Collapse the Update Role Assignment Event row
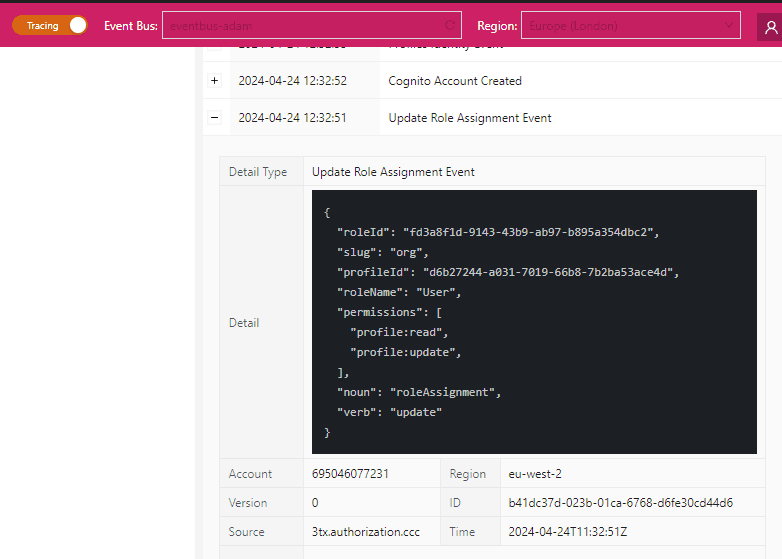This screenshot has width=782, height=559. tap(214, 118)
